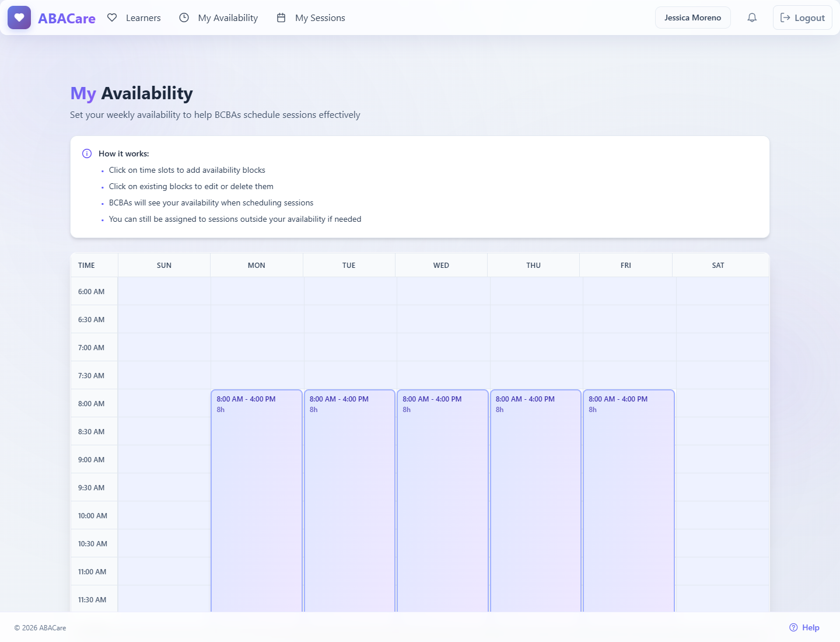Click the © 2026 ABACare footer text
This screenshot has height=642, width=840.
40,628
